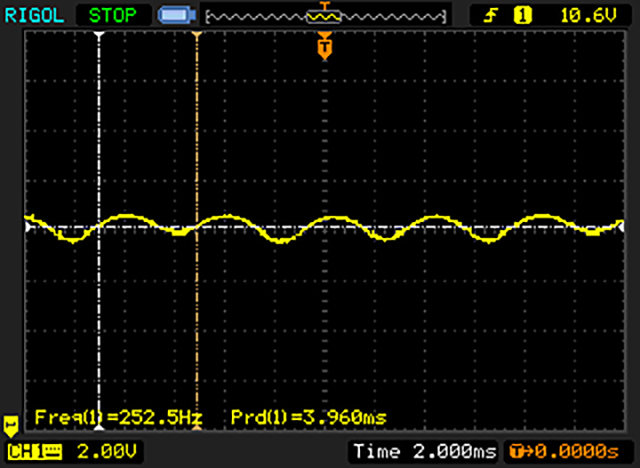Click the STOP acquisition status indicator
640x468 pixels.
(x=113, y=16)
